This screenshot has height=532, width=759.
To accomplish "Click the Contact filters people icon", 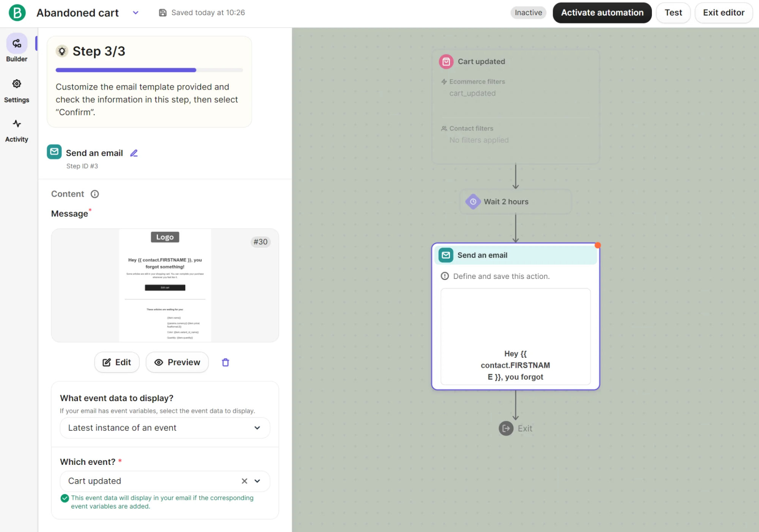I will (x=444, y=129).
